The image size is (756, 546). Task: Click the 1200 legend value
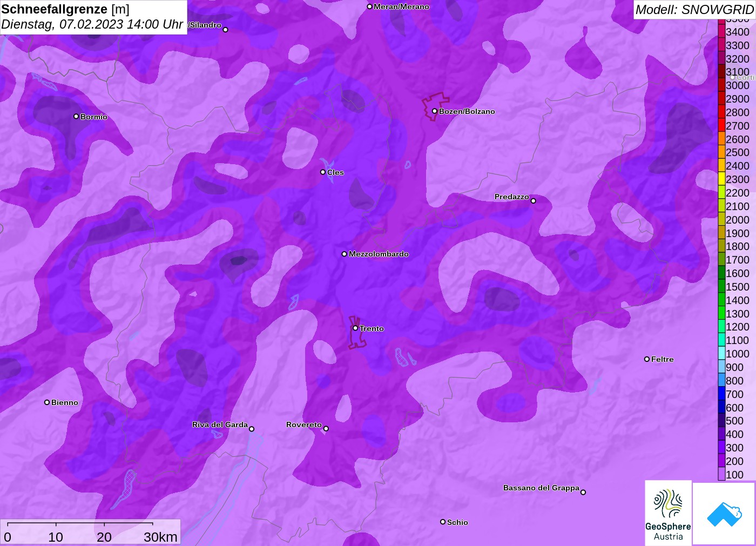(x=738, y=327)
